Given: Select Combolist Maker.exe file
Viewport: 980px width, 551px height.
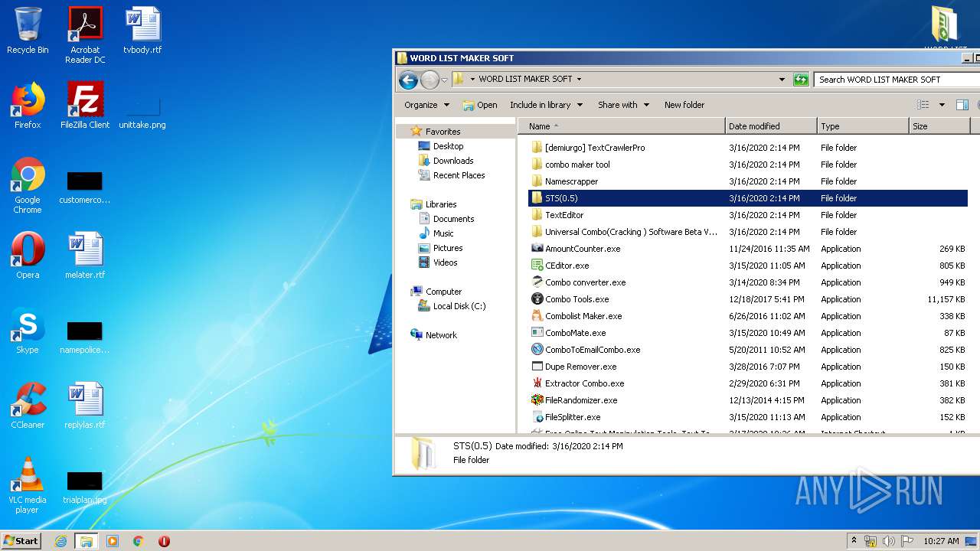Looking at the screenshot, I should coord(577,316).
